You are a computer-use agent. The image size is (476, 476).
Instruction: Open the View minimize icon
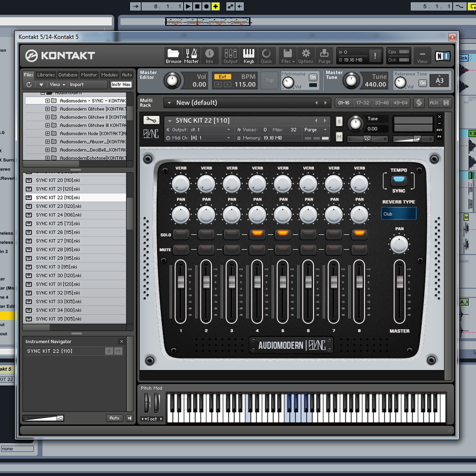pos(422,56)
